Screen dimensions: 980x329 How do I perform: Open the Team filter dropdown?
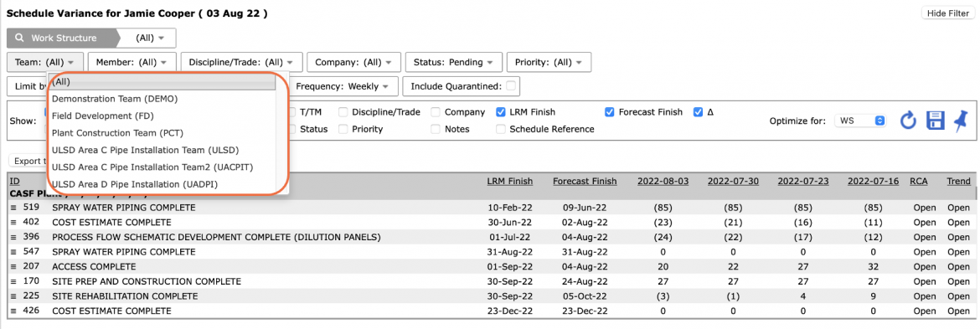[x=45, y=63]
